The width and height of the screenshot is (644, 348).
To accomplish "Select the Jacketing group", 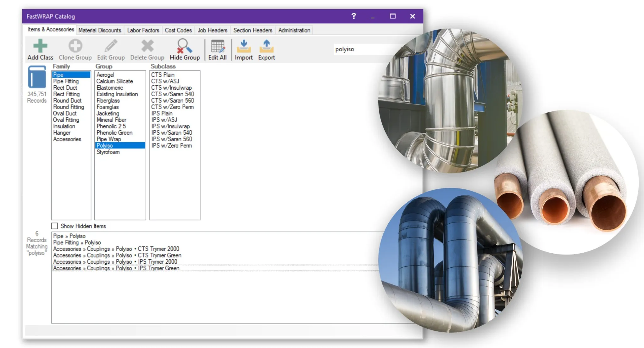I will [120, 113].
